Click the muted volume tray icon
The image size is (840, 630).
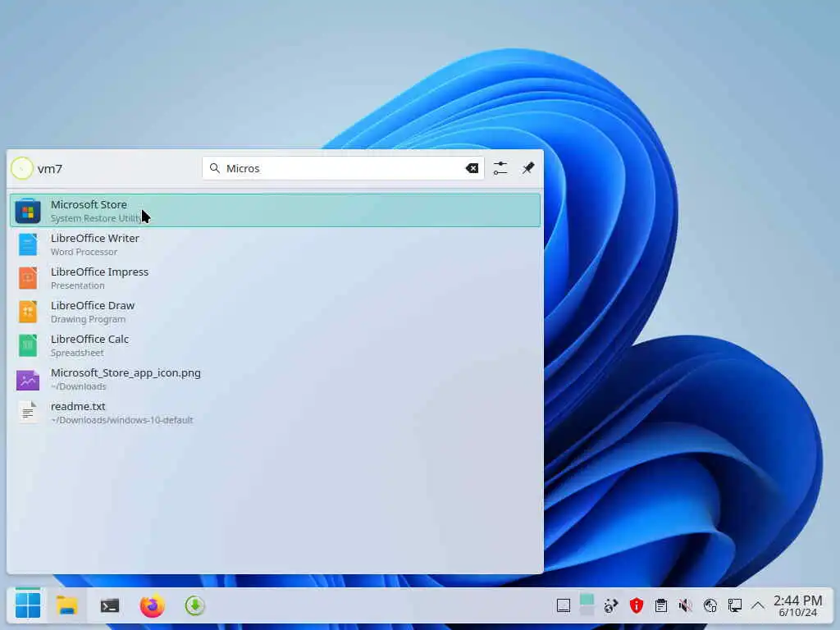point(685,606)
